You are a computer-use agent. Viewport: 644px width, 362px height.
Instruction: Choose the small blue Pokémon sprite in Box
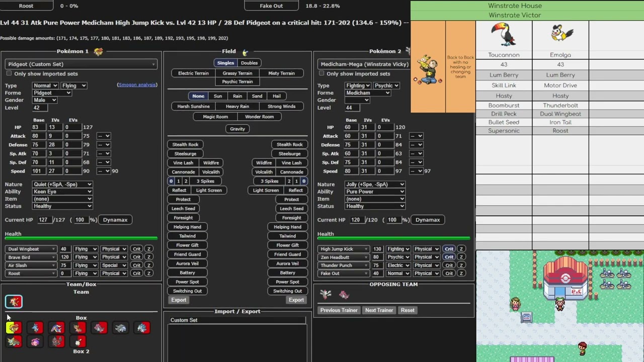click(35, 328)
